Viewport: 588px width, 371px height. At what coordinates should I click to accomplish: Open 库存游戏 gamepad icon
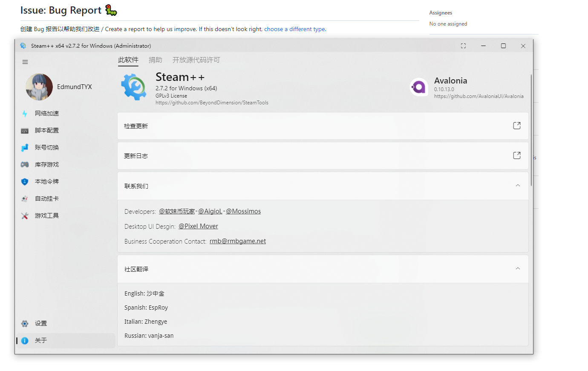point(25,164)
